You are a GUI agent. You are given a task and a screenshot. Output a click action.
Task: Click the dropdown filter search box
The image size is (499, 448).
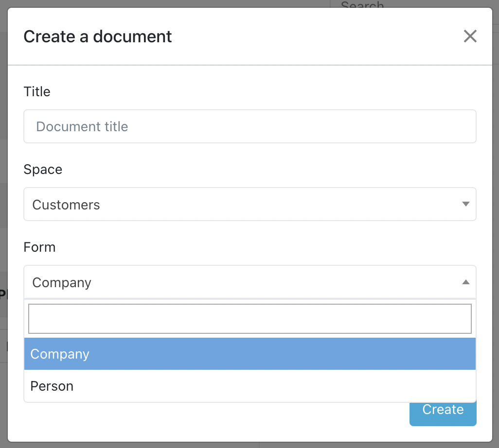coord(249,318)
